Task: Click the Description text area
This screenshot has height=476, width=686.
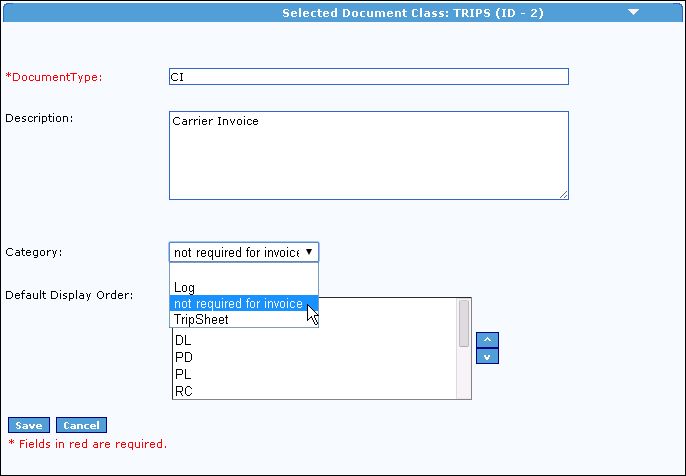Action: pyautogui.click(x=369, y=155)
